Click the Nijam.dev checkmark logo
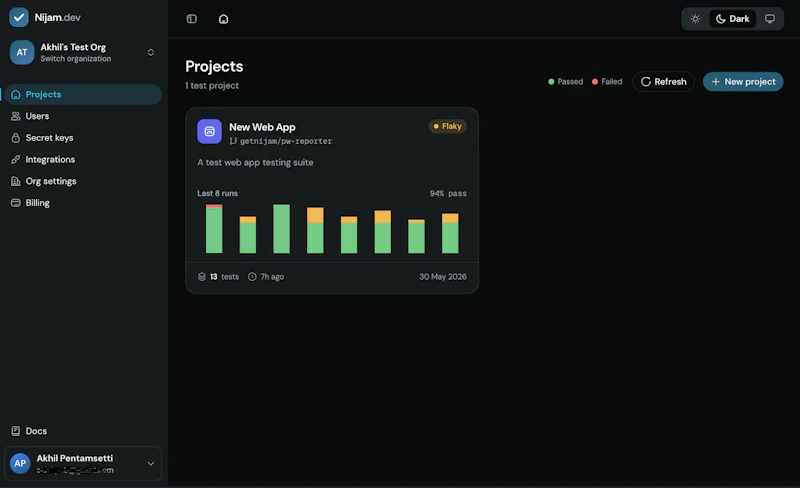Screen dimensions: 800x488 (19, 17)
